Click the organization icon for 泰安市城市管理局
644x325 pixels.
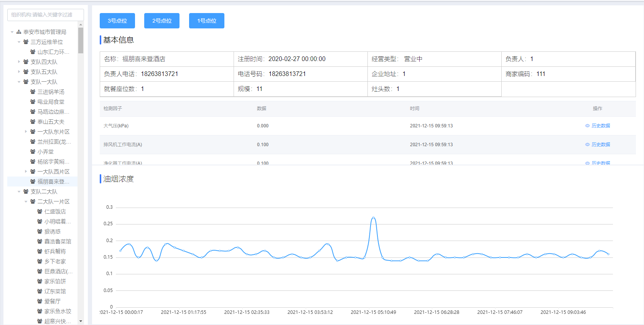coord(19,32)
